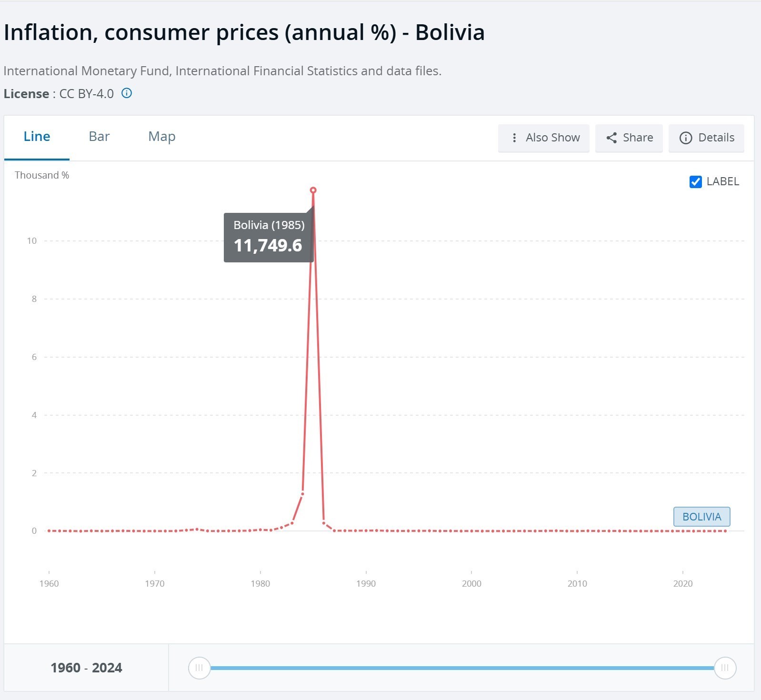This screenshot has height=700, width=761.
Task: Click the Details button label
Action: [x=716, y=138]
